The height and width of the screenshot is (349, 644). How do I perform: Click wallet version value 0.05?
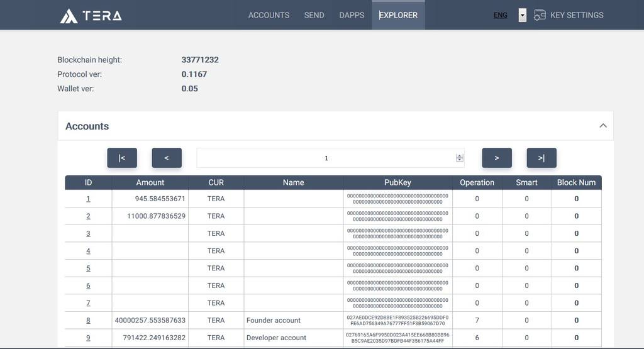click(190, 89)
